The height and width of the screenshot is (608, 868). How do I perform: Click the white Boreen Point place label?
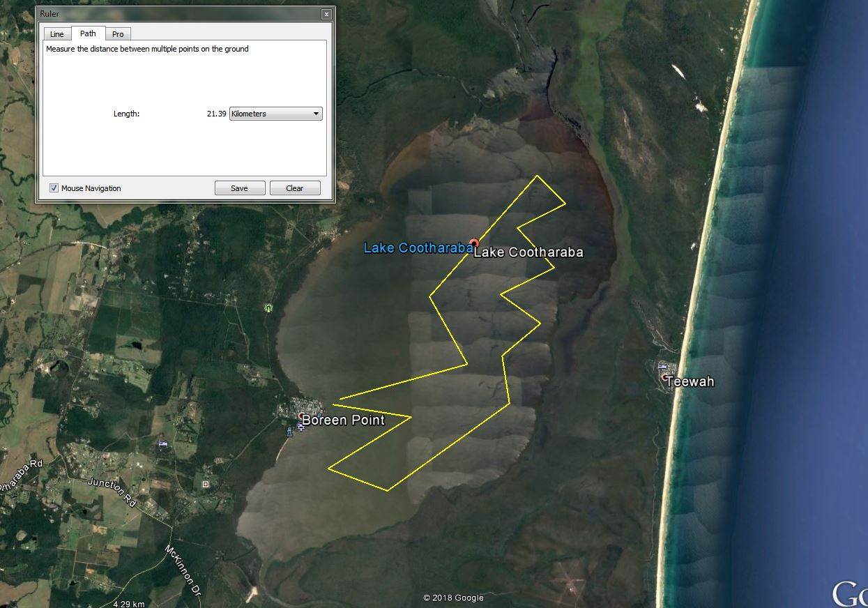point(343,420)
